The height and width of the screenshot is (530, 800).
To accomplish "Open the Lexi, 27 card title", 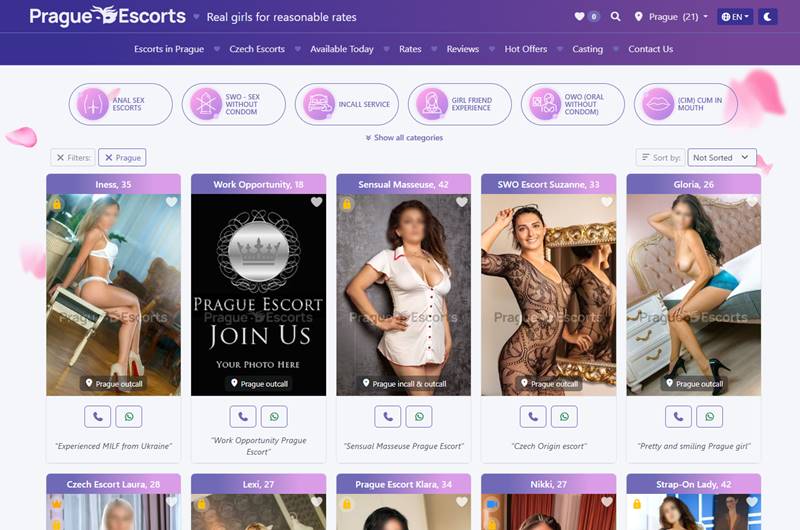I will [x=259, y=485].
